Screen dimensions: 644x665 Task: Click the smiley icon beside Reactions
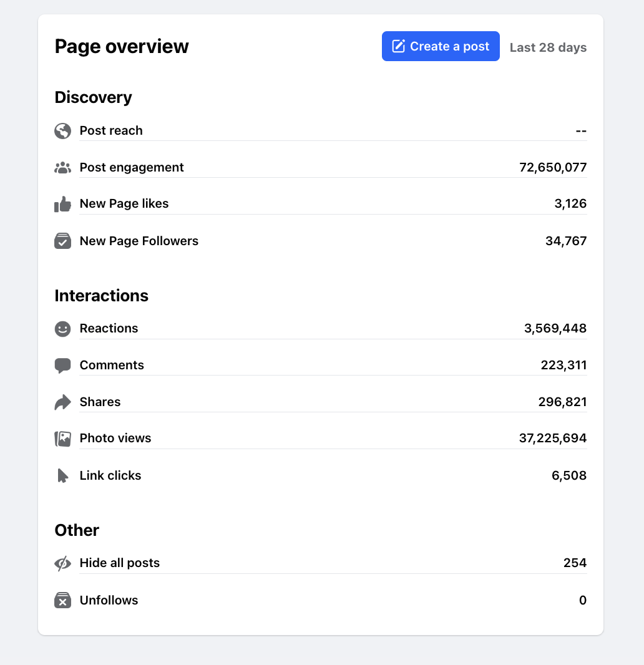click(62, 329)
